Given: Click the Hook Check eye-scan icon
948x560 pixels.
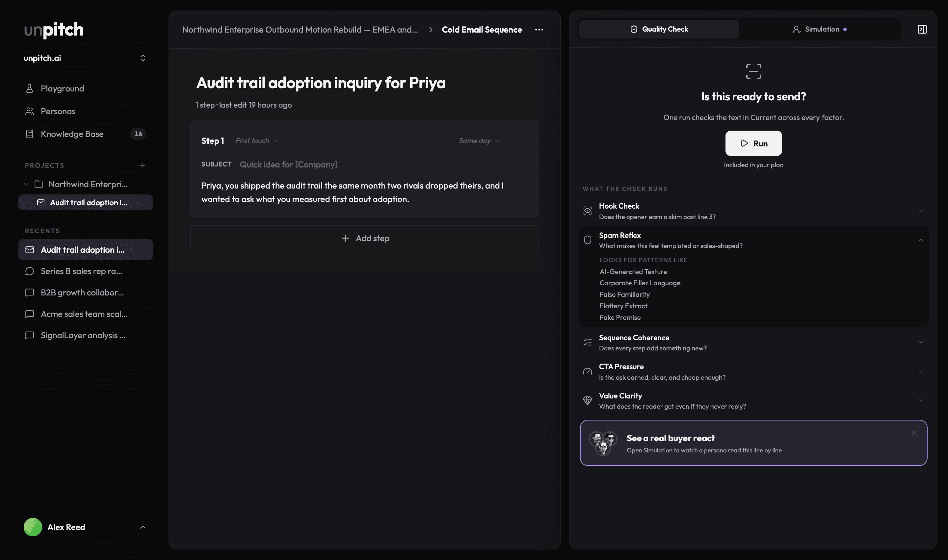Looking at the screenshot, I should [x=588, y=211].
